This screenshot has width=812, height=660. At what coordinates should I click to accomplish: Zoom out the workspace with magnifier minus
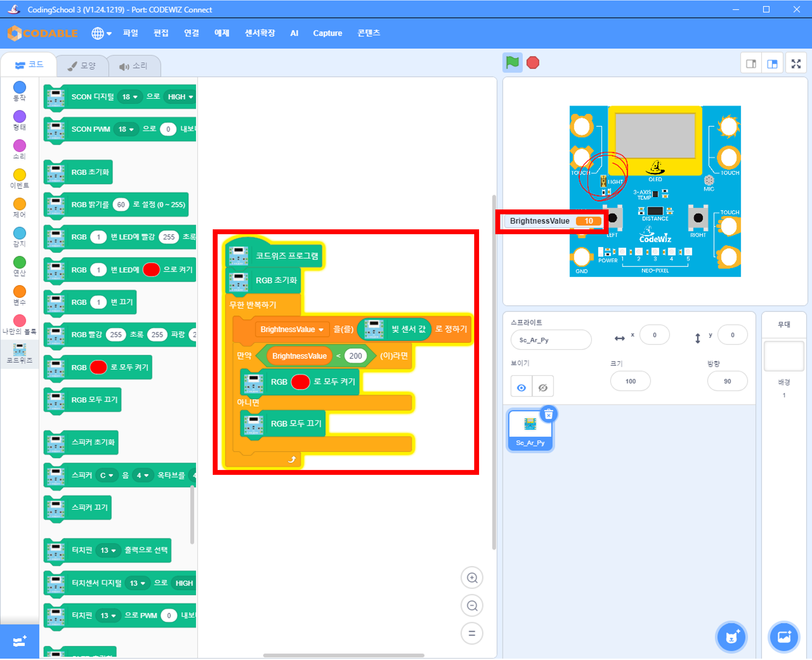click(x=472, y=606)
